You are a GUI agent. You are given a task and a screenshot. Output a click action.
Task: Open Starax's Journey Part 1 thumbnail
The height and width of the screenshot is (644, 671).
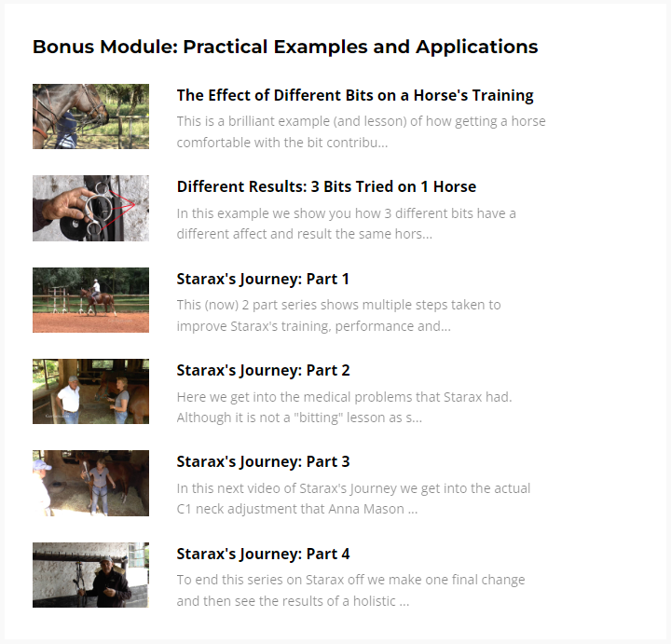pyautogui.click(x=90, y=300)
